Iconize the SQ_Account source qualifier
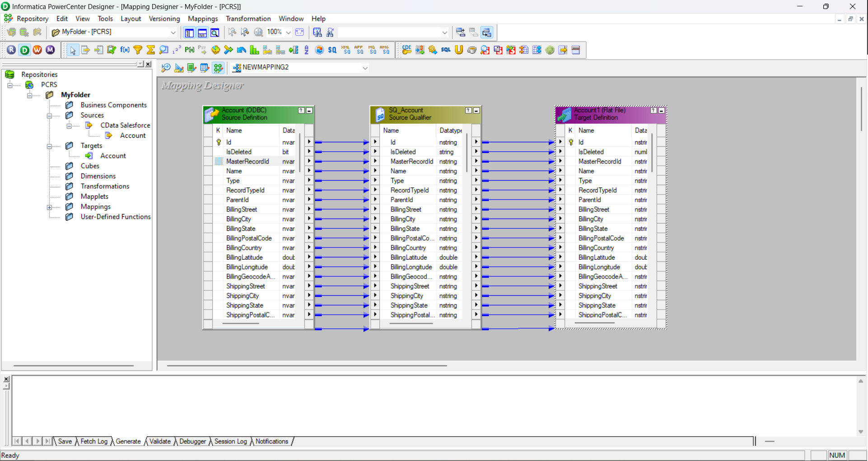The width and height of the screenshot is (868, 461). 477,110
